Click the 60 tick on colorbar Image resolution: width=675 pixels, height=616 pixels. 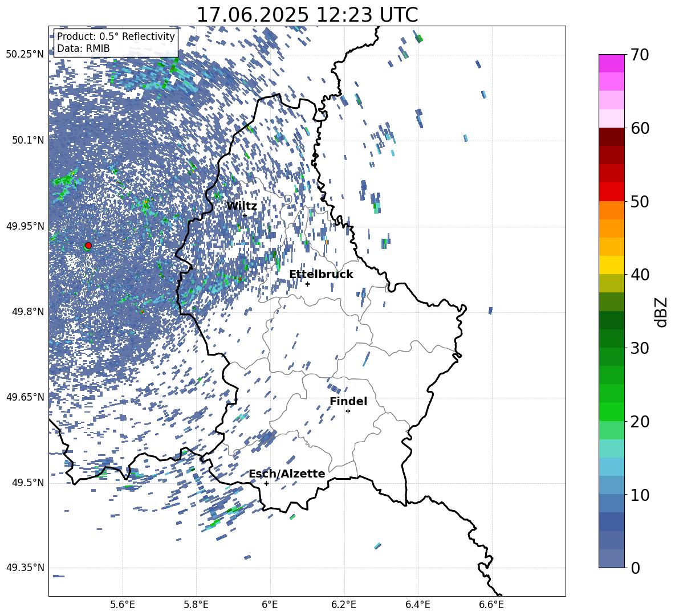coord(640,128)
